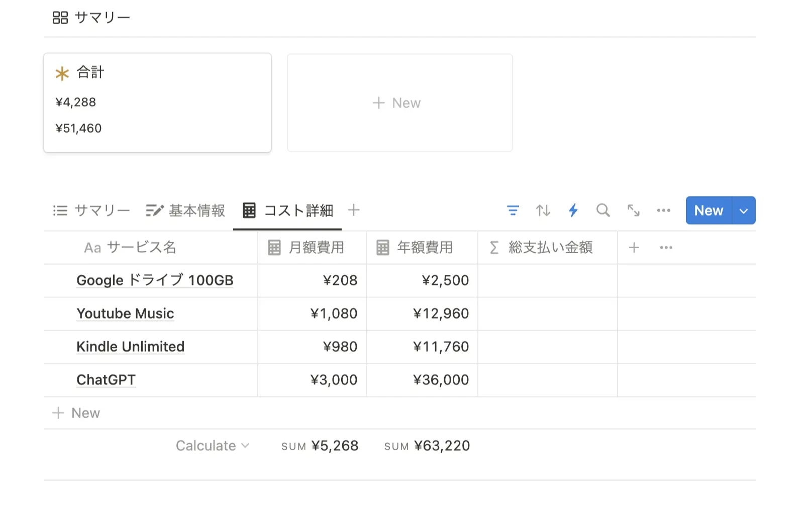Switch to the サマリー list tab

click(91, 211)
